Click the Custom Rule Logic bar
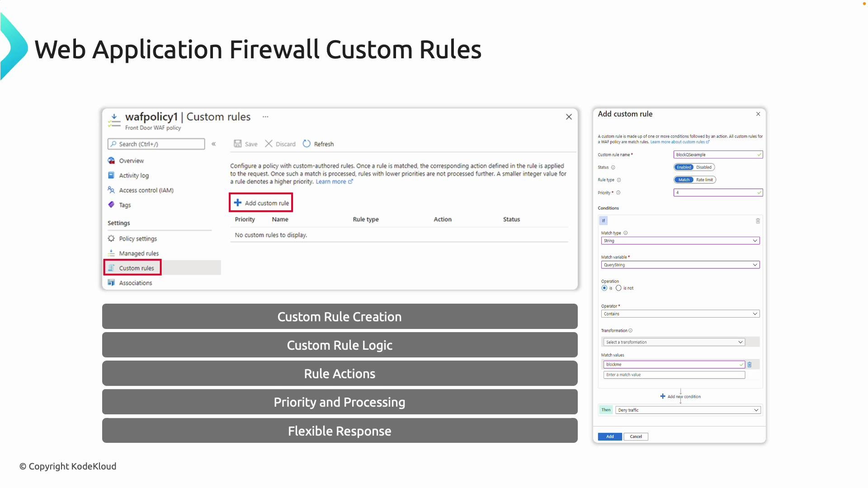This screenshot has width=868, height=488. point(340,345)
